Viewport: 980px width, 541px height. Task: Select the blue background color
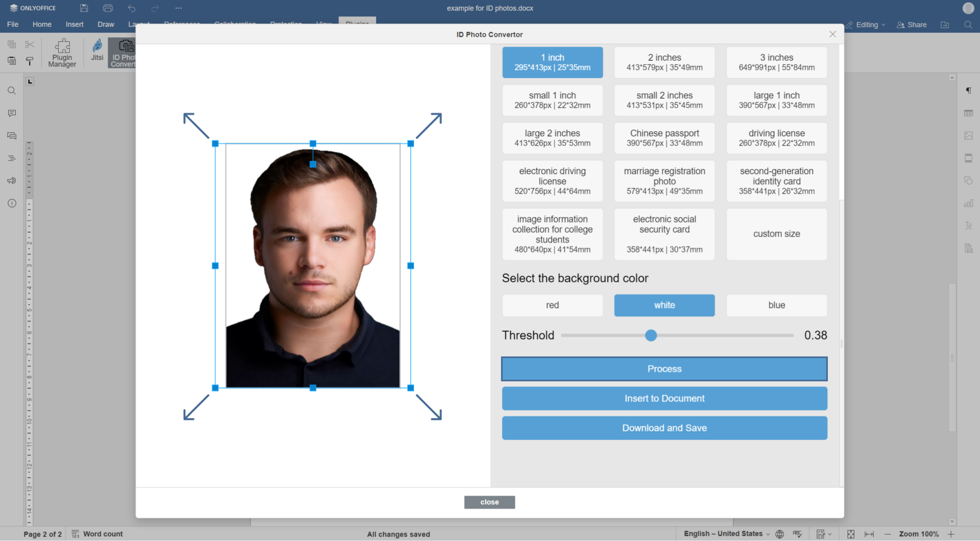click(776, 305)
